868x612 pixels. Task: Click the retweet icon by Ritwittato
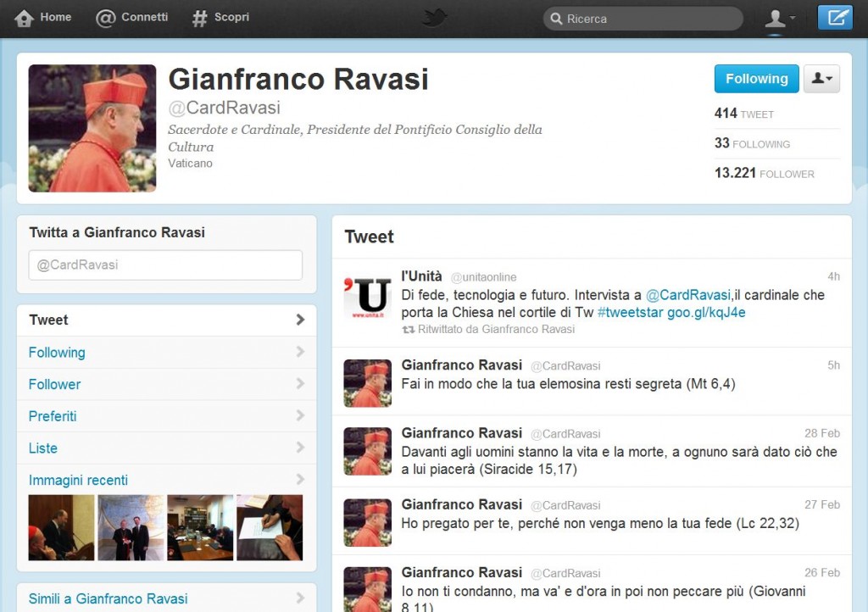(408, 330)
